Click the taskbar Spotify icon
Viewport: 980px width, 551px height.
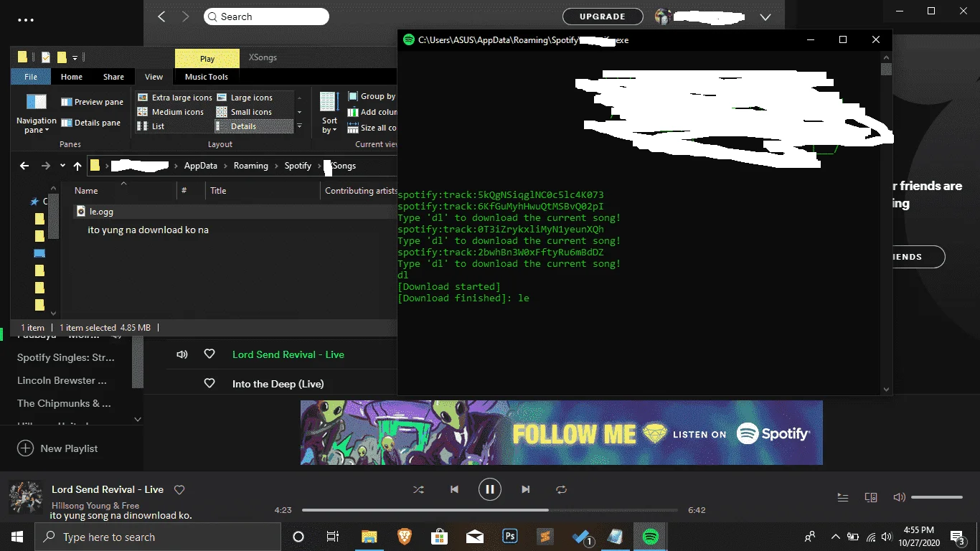click(651, 537)
